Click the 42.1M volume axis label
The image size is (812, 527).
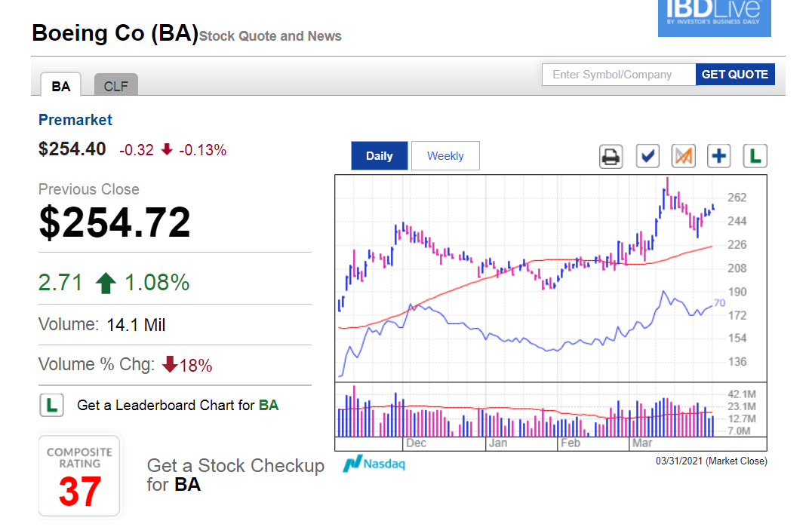tap(742, 394)
